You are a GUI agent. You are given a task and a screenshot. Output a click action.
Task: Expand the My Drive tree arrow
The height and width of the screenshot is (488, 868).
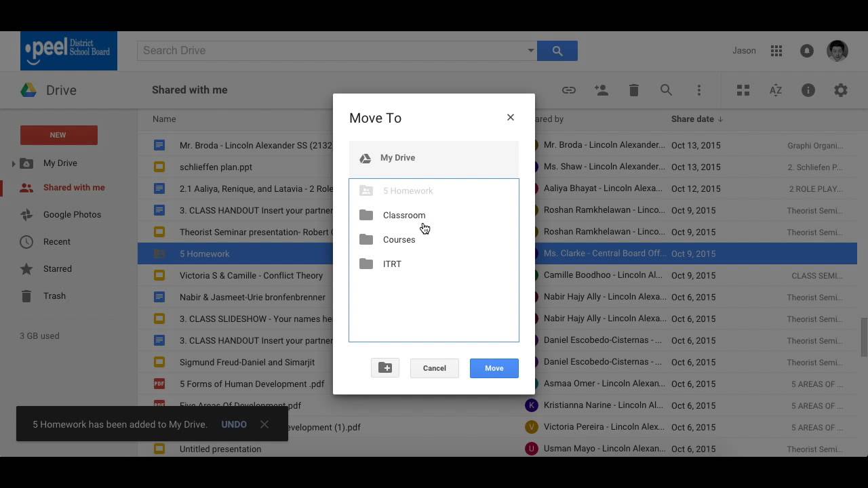click(x=14, y=163)
